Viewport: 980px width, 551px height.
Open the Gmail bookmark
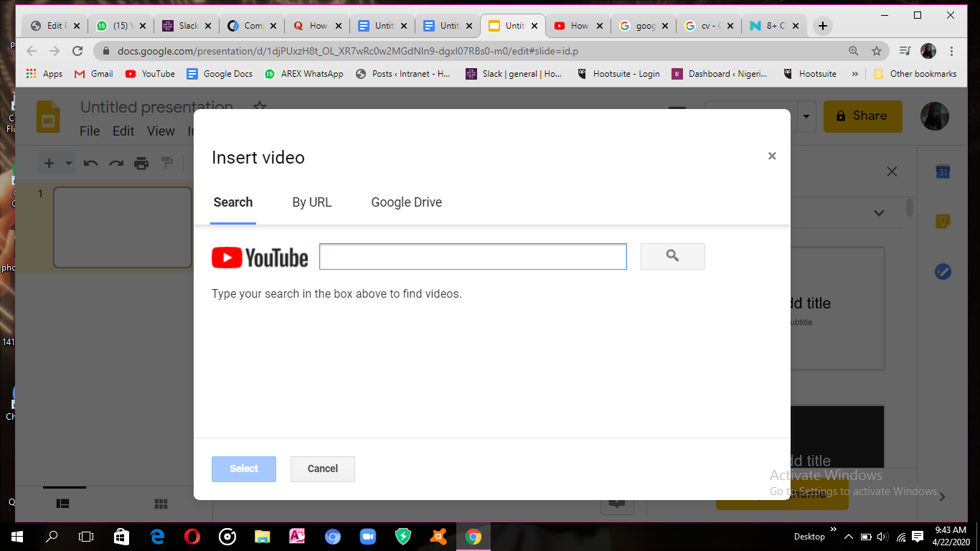coord(94,74)
